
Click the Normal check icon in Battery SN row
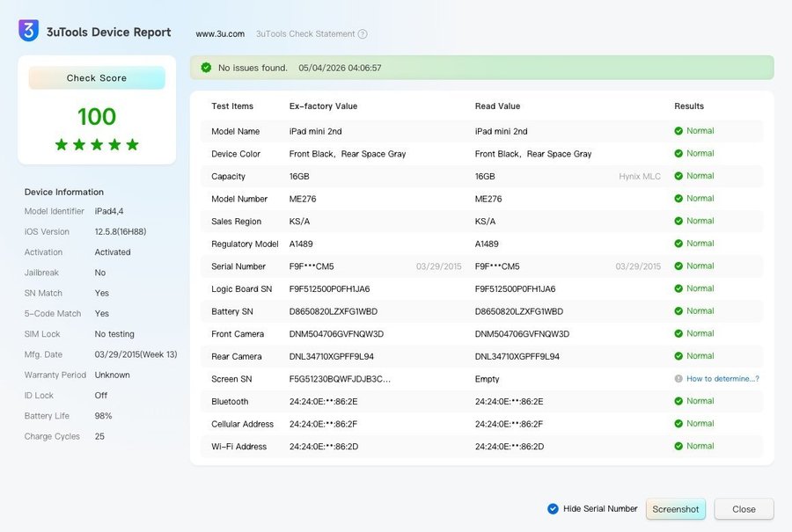click(678, 311)
